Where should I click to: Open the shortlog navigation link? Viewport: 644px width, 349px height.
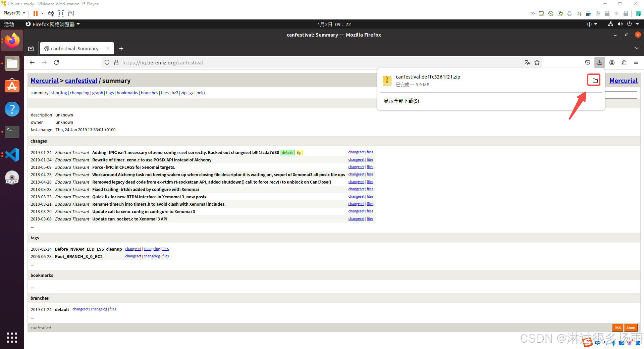coord(59,93)
